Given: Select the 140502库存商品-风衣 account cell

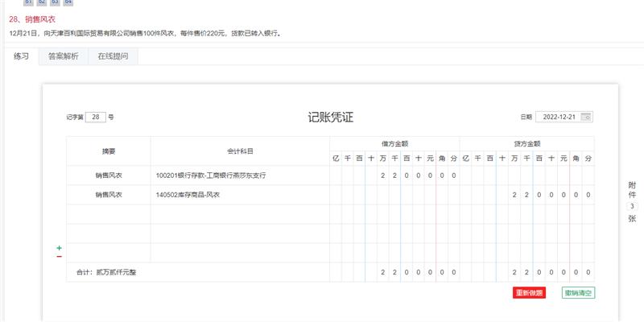Looking at the screenshot, I should pyautogui.click(x=239, y=195).
